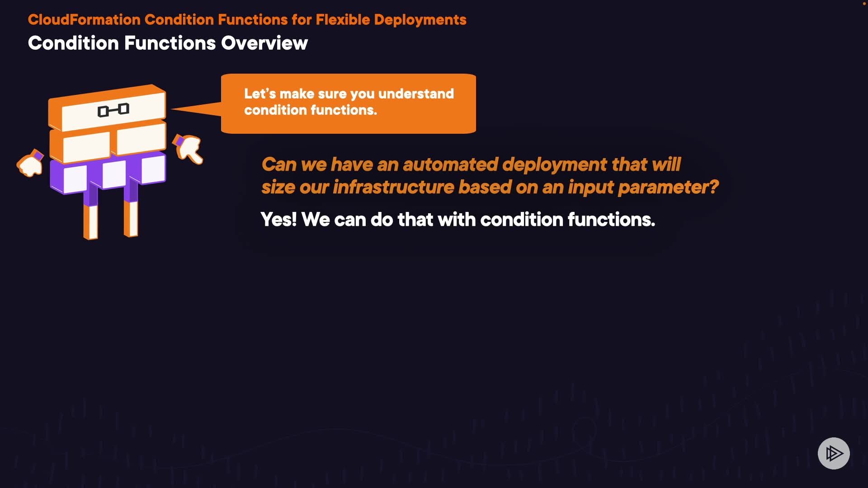The width and height of the screenshot is (868, 488).
Task: Click the tiny orange dot in top-right corner
Action: click(x=863, y=3)
